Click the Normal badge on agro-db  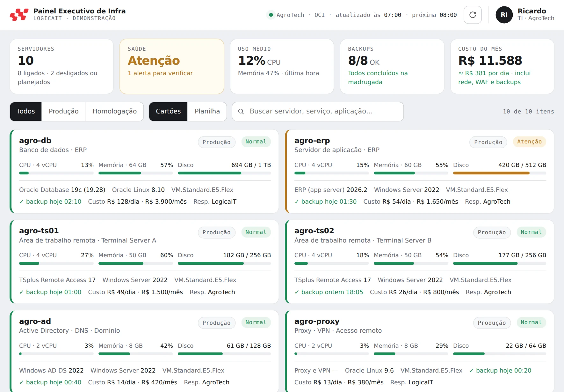coord(256,142)
